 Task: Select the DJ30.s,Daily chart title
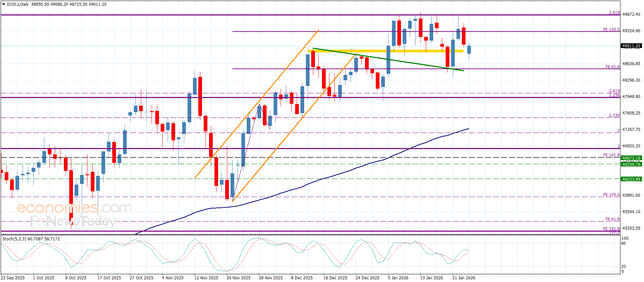click(x=18, y=4)
